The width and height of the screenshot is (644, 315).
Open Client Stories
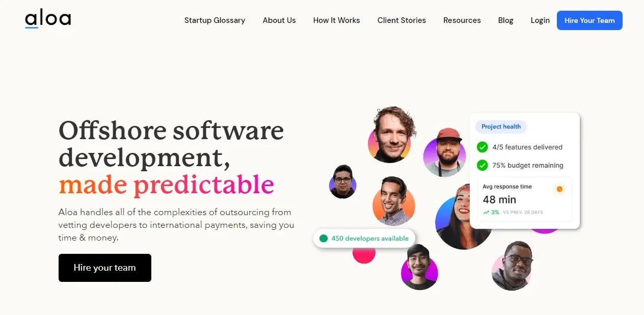pos(401,20)
